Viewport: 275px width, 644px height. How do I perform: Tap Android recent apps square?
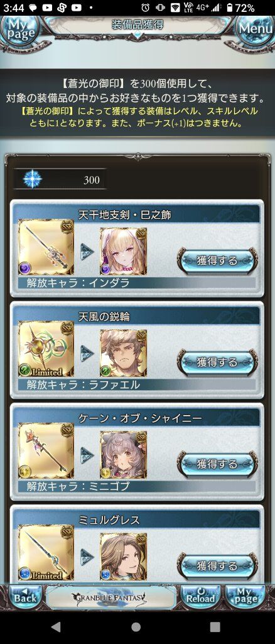215,626
